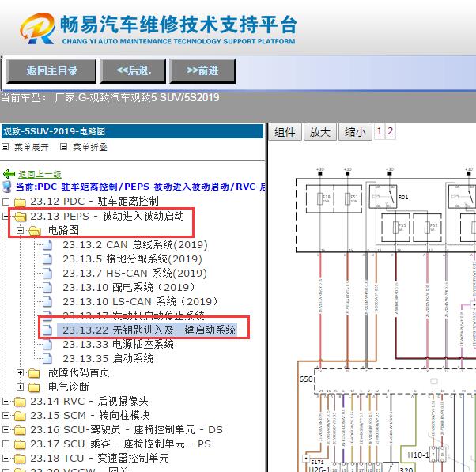Expand the 23.15 SCM folder

6,416
